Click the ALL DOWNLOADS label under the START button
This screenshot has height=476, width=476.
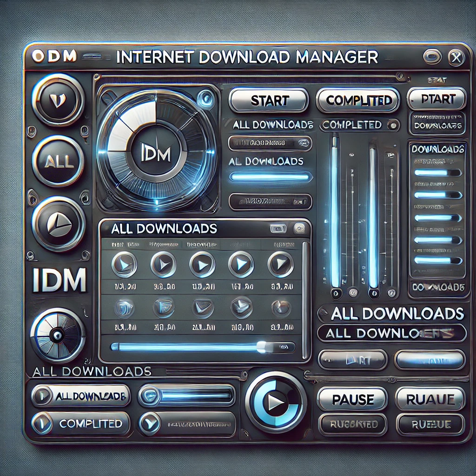(x=272, y=125)
